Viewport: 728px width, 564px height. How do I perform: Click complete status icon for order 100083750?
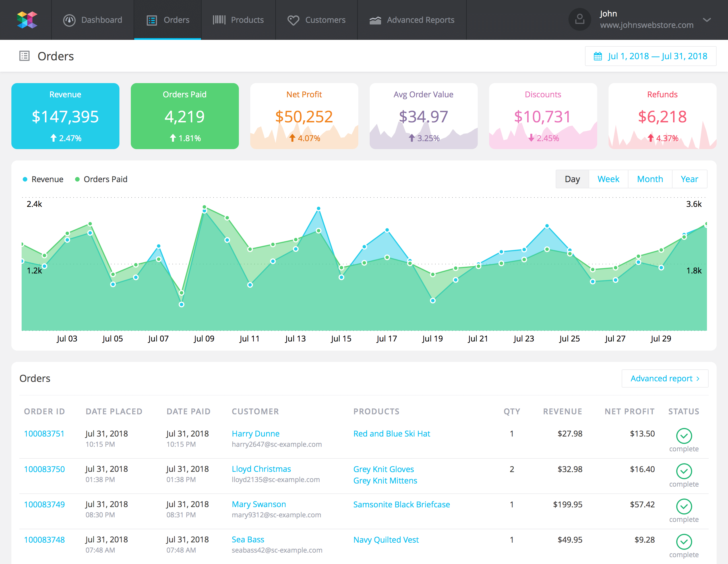coord(684,471)
